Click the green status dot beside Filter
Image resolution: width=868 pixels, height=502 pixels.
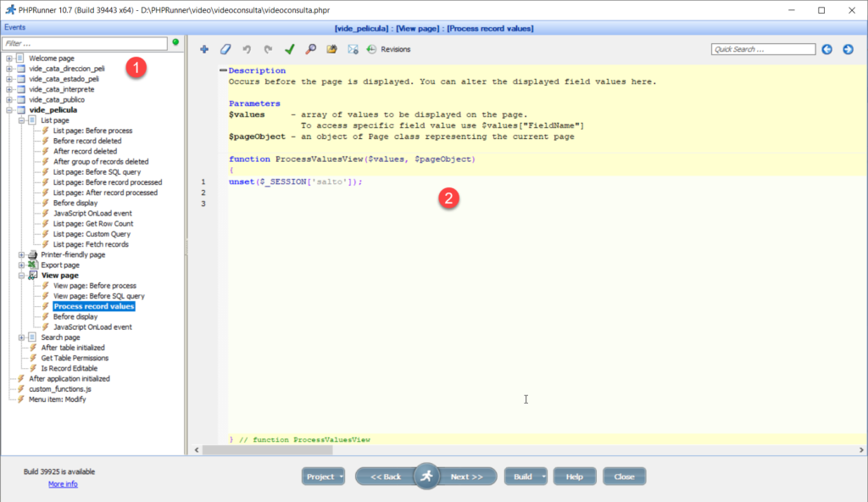175,42
